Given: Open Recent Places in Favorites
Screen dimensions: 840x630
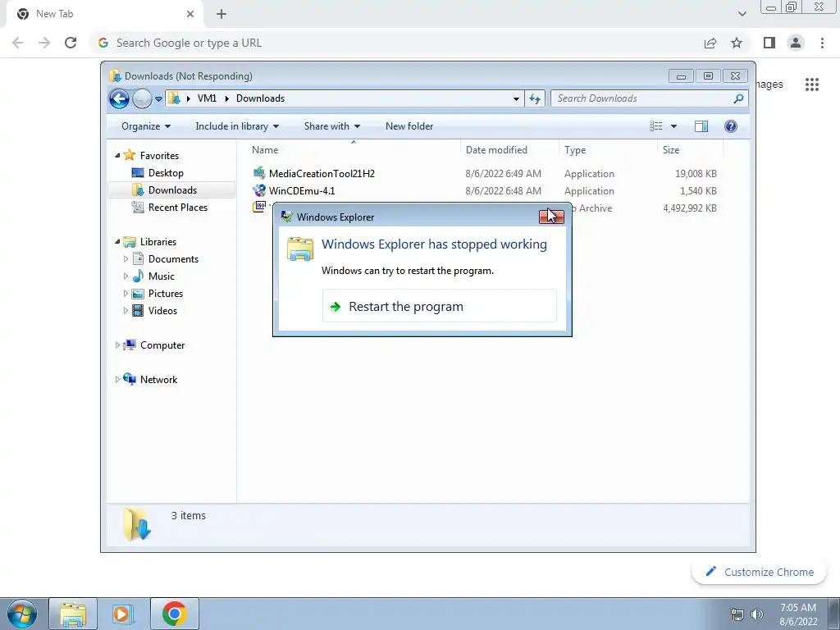Looking at the screenshot, I should [x=178, y=208].
